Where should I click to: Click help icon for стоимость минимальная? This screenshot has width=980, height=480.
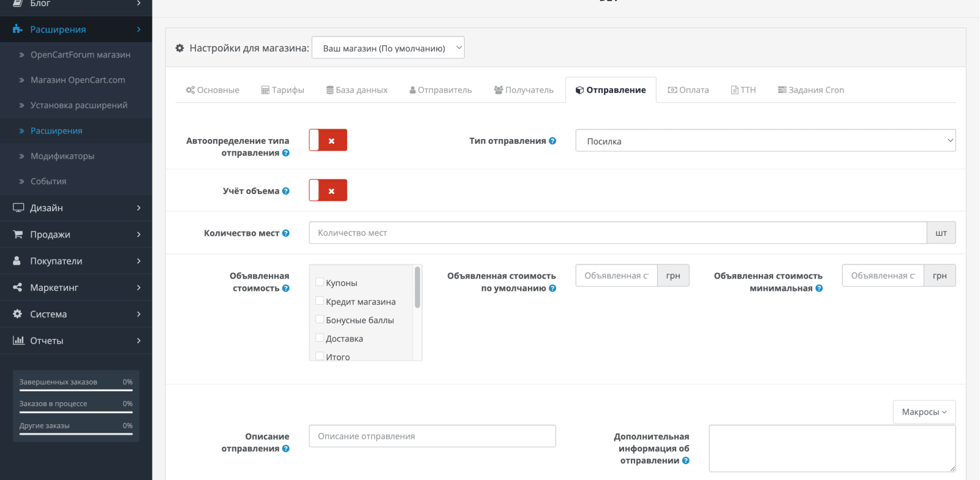[819, 288]
